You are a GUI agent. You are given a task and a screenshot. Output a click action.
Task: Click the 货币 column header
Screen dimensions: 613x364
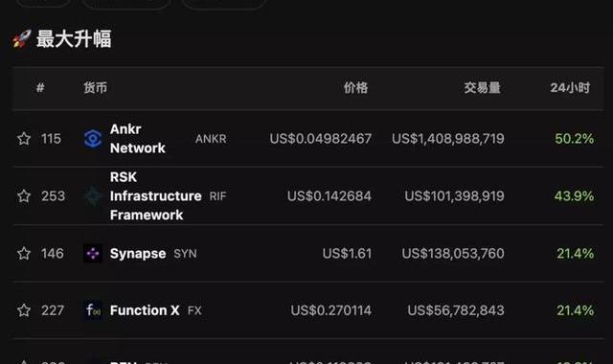click(95, 87)
